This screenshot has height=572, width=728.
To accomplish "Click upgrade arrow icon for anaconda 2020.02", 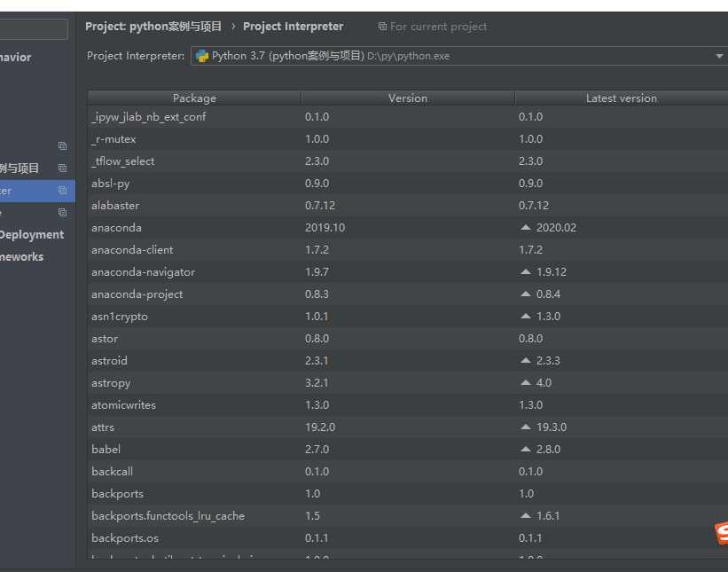I will pyautogui.click(x=526, y=228).
